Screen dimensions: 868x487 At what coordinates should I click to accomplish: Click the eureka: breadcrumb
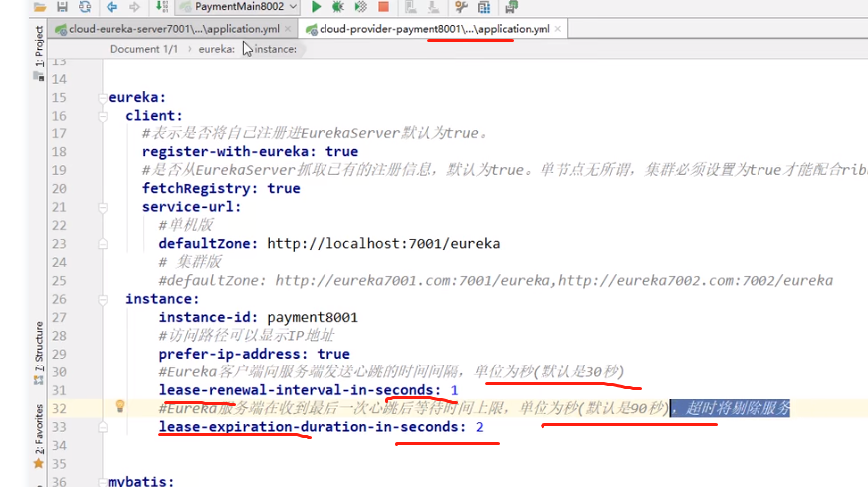[x=216, y=49]
